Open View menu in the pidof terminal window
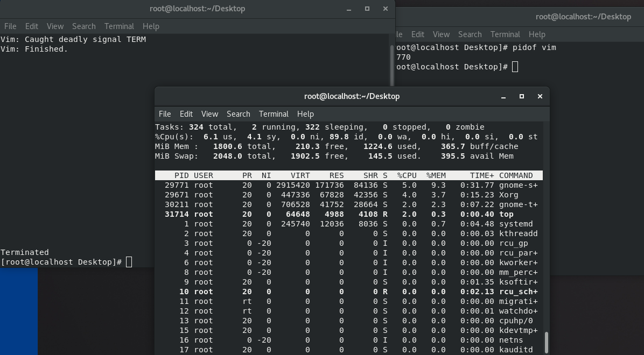This screenshot has width=644, height=355. coord(441,34)
